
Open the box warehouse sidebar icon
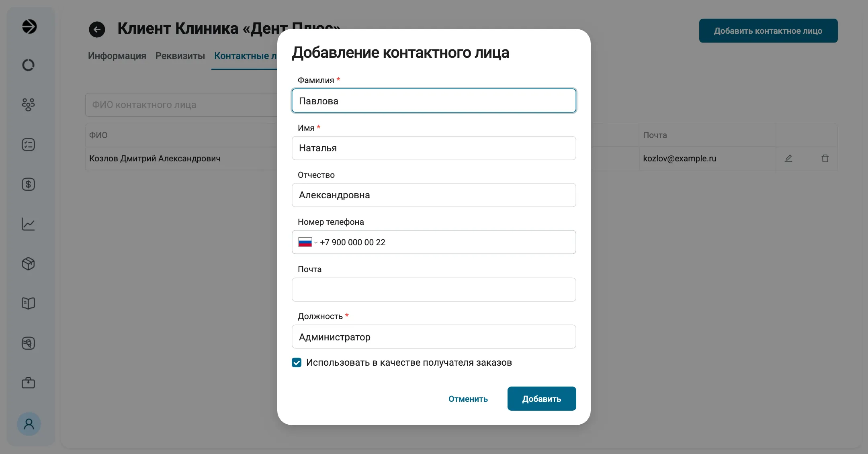(28, 264)
